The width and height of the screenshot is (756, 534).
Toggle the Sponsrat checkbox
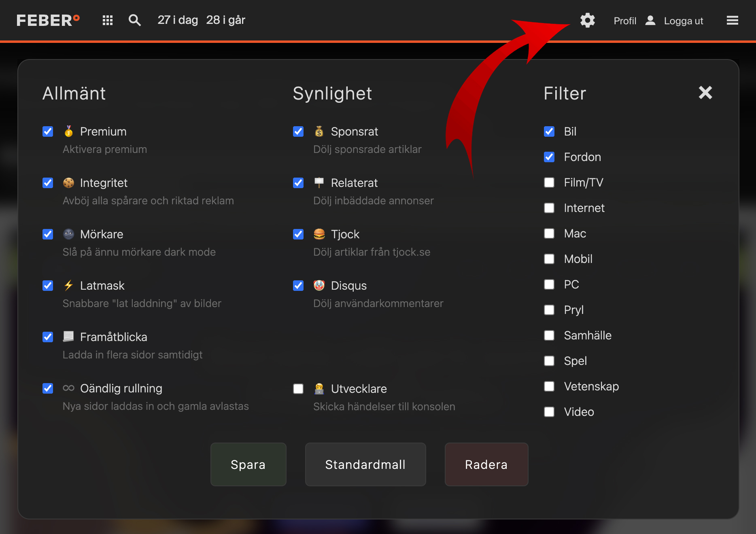(298, 131)
